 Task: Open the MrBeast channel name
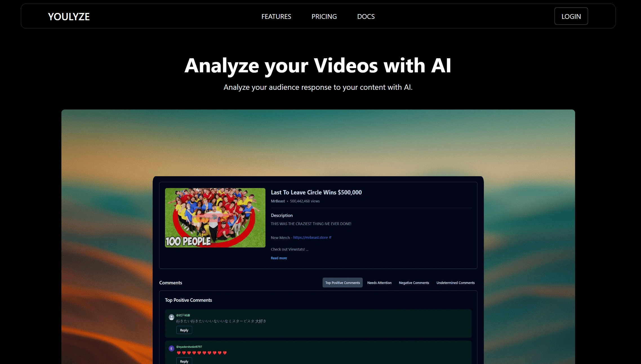pos(278,201)
